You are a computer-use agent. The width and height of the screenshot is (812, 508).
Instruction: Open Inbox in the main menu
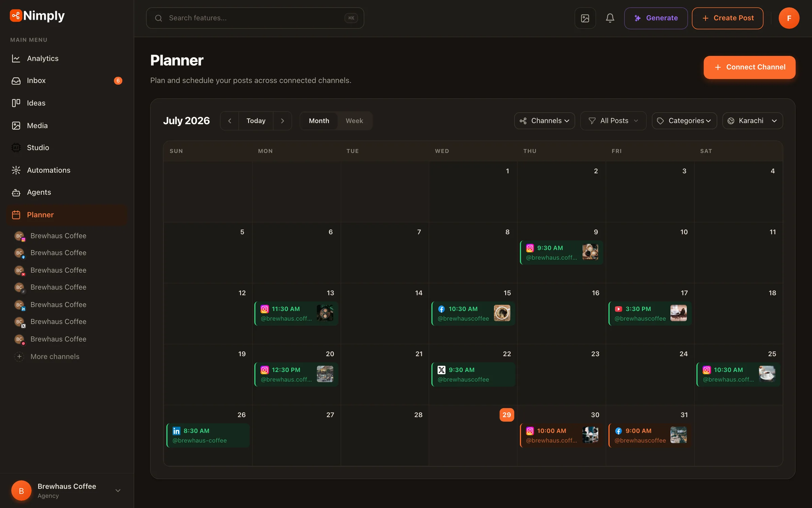(67, 81)
